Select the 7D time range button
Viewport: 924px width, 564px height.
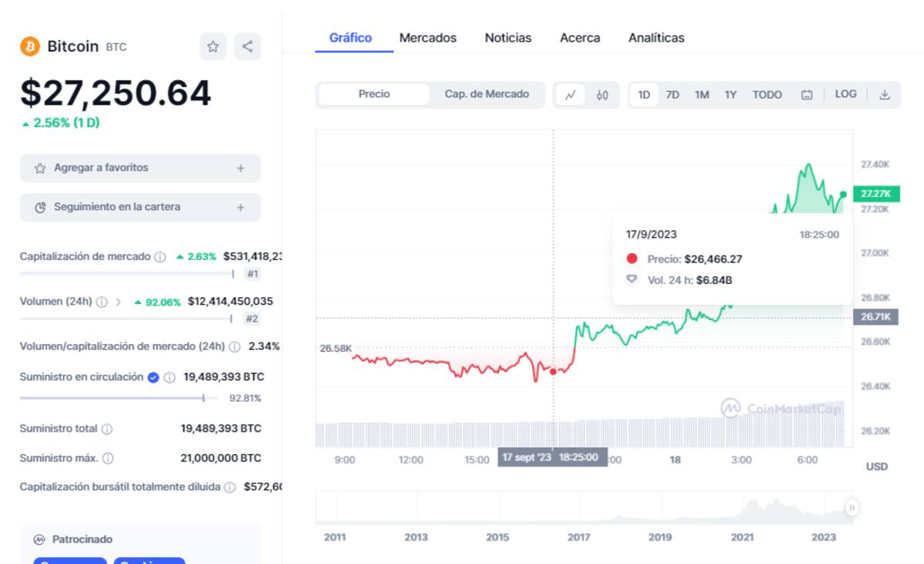click(x=672, y=95)
